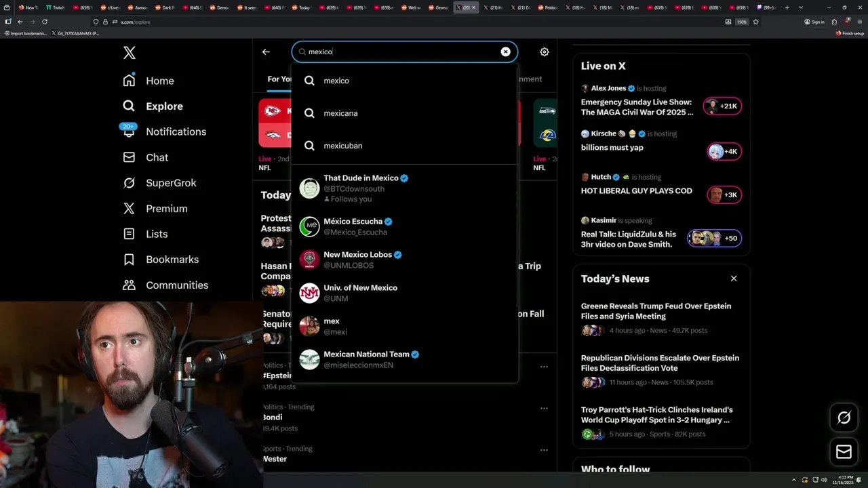
Task: Open the floating Grok button
Action: [844, 418]
